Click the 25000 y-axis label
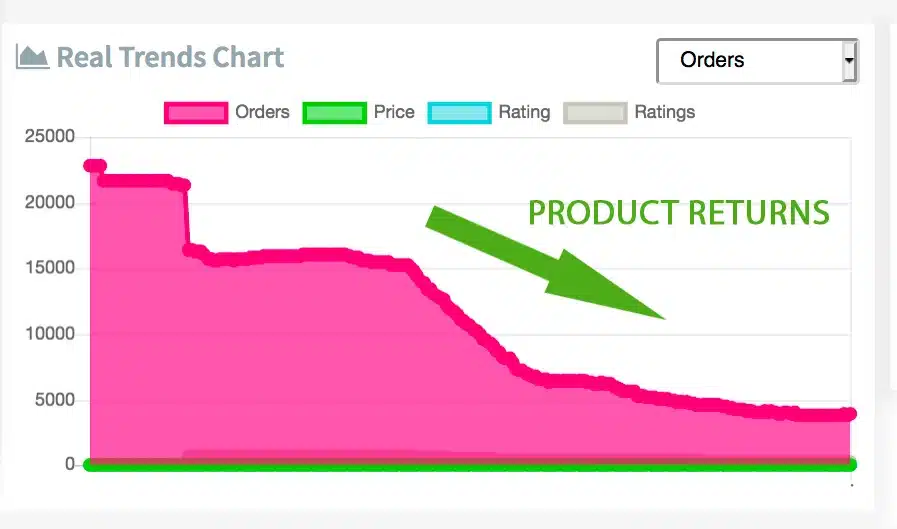 coord(50,137)
